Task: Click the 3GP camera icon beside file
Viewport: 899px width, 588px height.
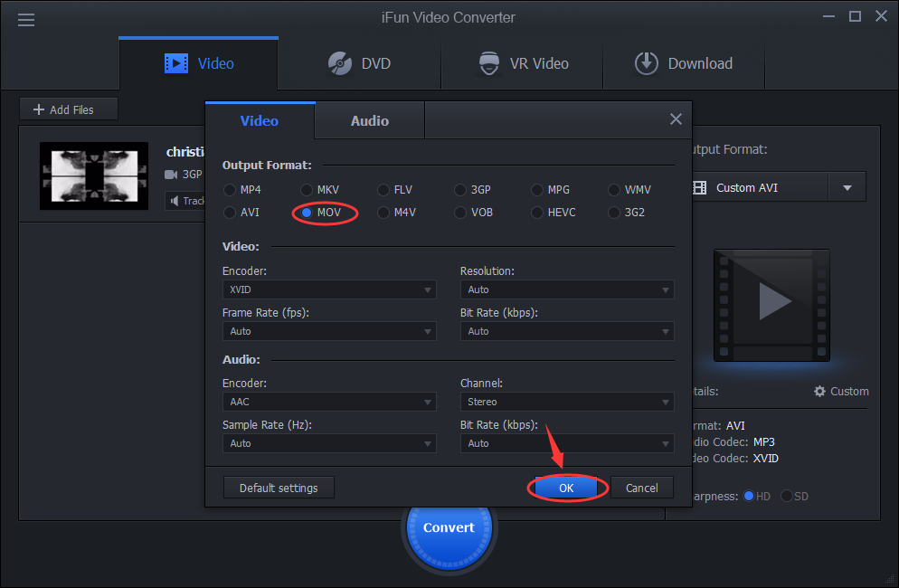Action: 171,175
